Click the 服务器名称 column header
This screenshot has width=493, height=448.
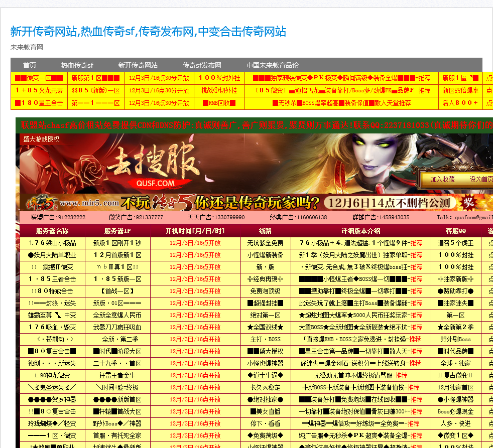tap(52, 231)
